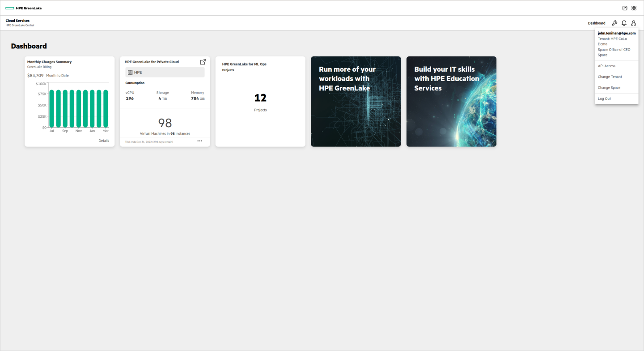Open the 'Run more of your workloads' banner

pyautogui.click(x=356, y=101)
